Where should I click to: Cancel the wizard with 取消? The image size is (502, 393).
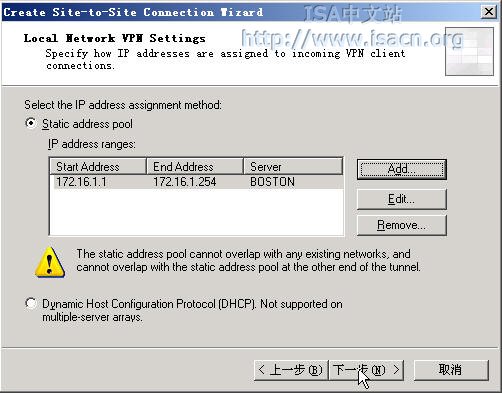tap(451, 370)
